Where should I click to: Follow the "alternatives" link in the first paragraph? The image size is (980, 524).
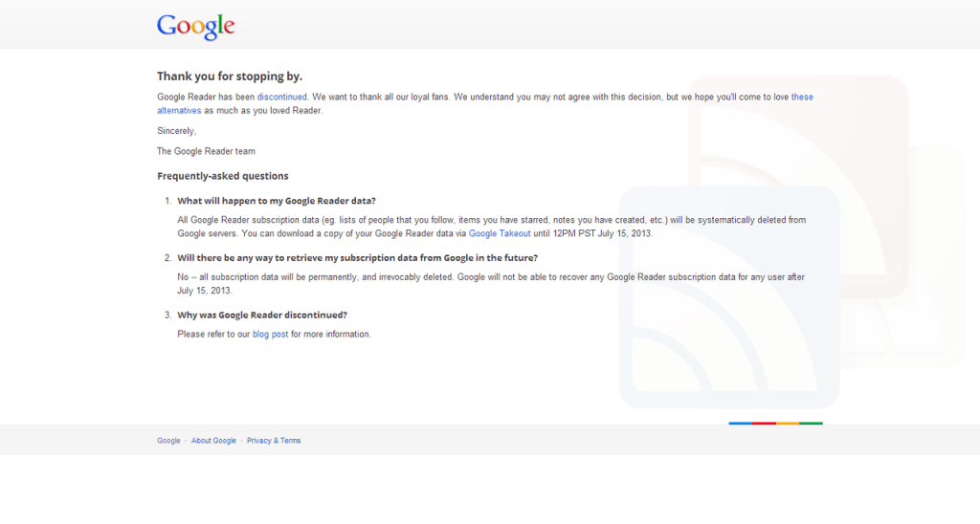(x=179, y=111)
